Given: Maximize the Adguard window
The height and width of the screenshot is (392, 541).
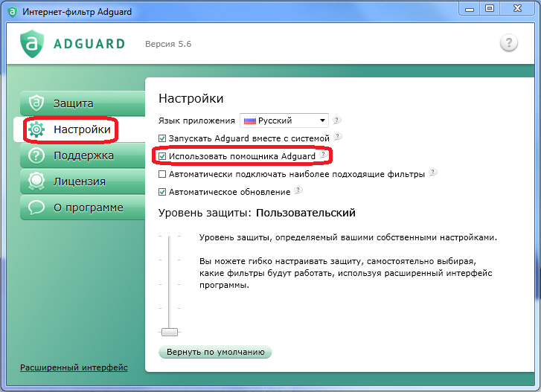Looking at the screenshot, I should (489, 9).
